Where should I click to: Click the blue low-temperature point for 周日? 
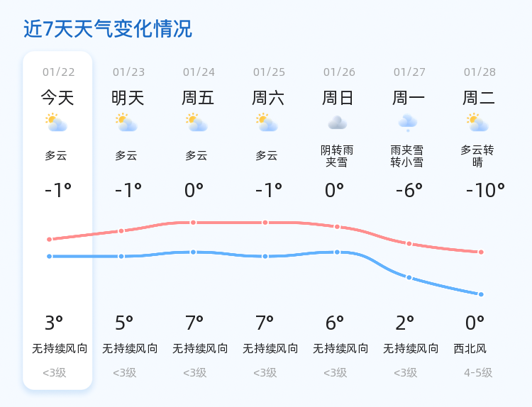click(x=337, y=252)
